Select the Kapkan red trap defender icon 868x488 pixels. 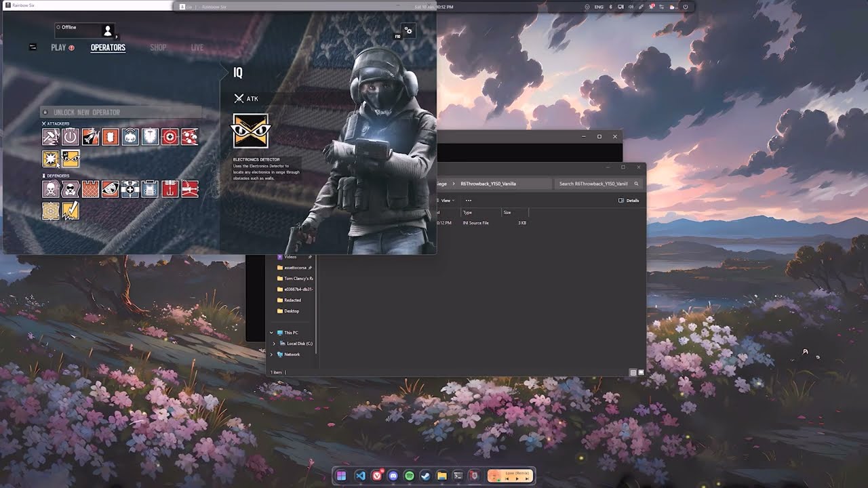coord(170,189)
